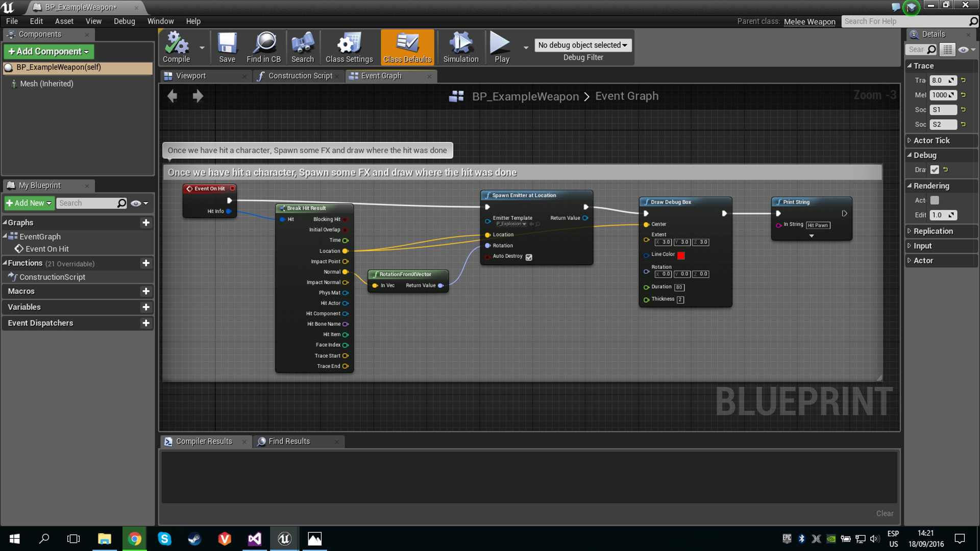
Task: Open Details view options eye
Action: click(x=967, y=49)
